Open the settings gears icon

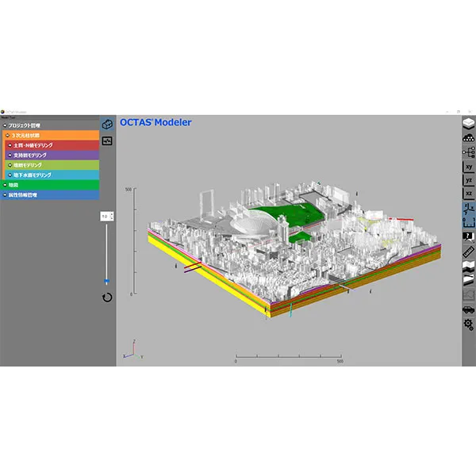click(468, 324)
